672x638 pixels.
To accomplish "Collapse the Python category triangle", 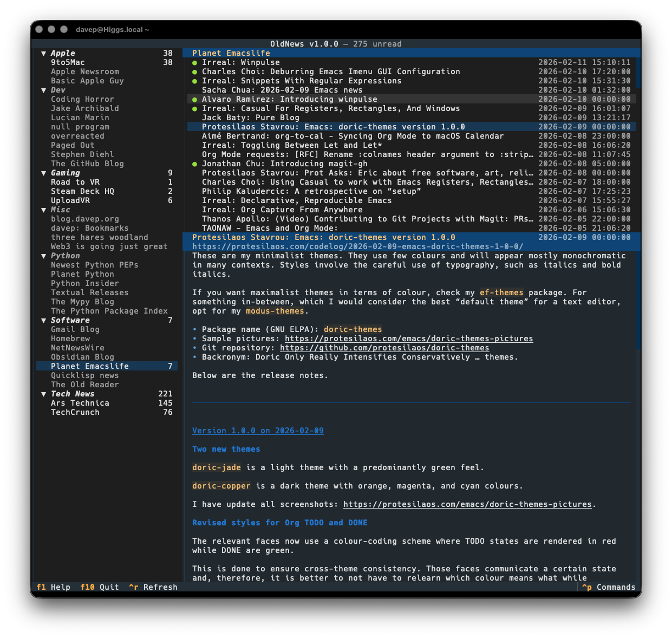I will (44, 256).
